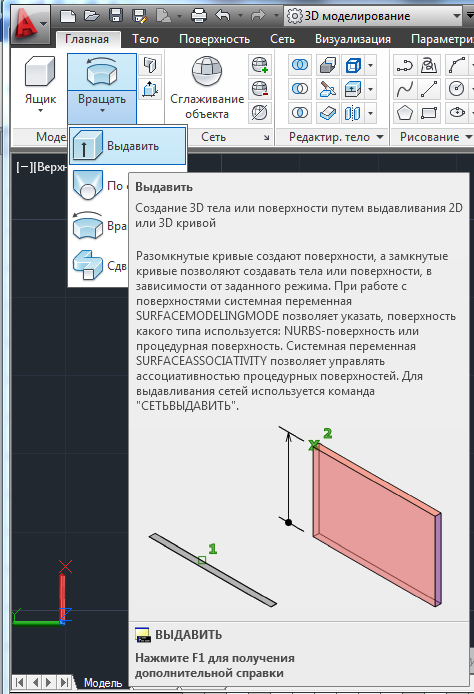This screenshot has height=694, width=474.
Task: Select the Line draw tool
Action: tap(429, 89)
